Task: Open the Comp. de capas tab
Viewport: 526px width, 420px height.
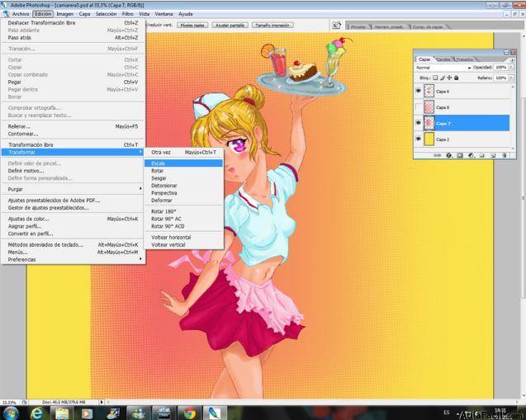Action: (x=428, y=26)
